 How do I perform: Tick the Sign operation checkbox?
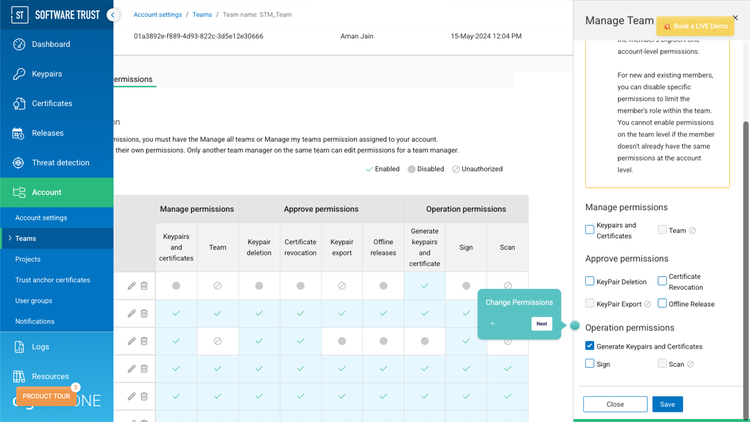click(590, 364)
